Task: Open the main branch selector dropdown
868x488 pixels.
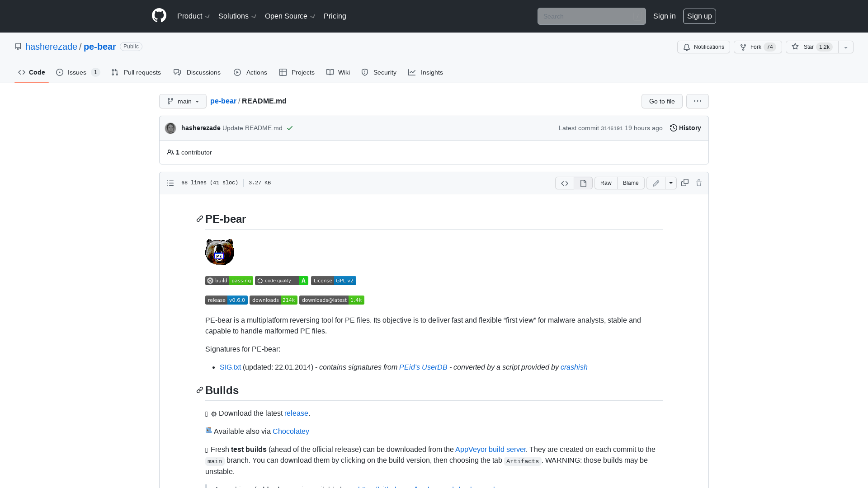Action: point(183,101)
